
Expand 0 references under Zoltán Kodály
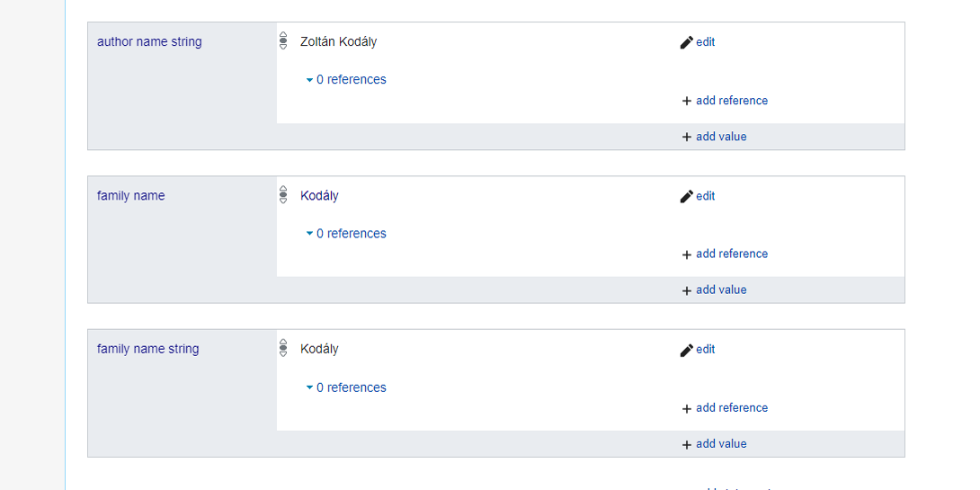click(x=351, y=80)
